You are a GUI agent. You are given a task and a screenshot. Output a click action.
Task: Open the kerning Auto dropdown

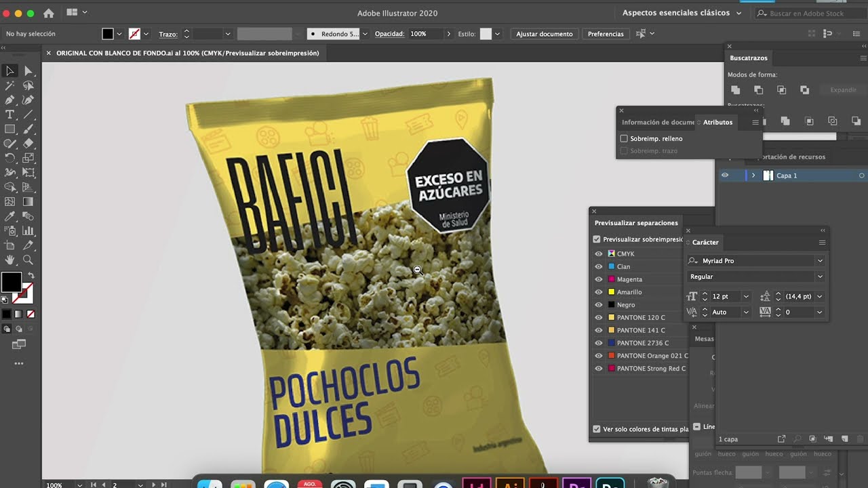coord(746,312)
